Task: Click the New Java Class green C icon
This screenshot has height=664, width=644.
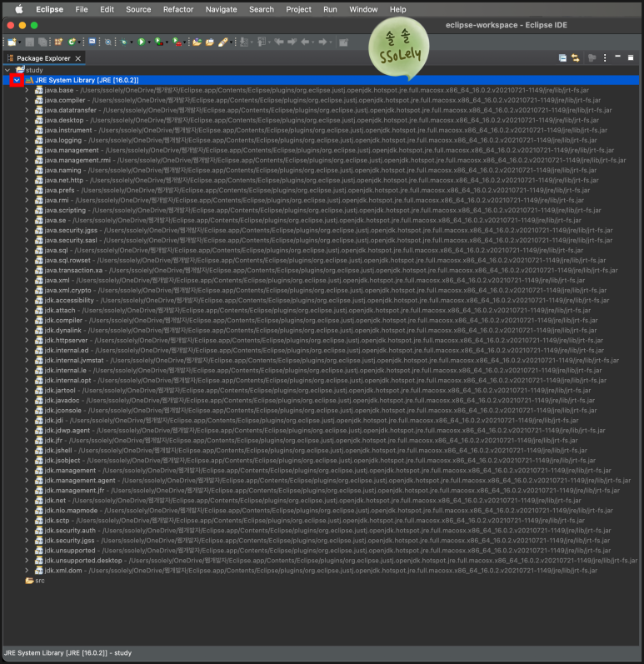Action: click(x=72, y=42)
